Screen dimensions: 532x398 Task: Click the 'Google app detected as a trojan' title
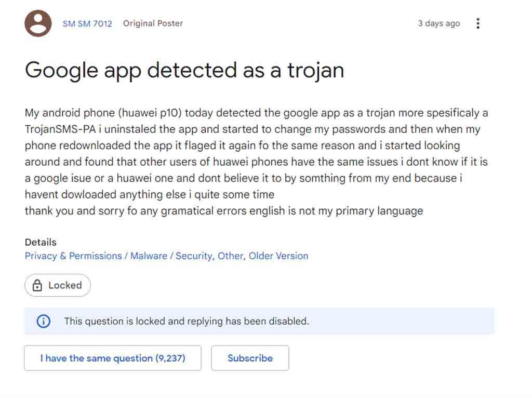coord(184,70)
